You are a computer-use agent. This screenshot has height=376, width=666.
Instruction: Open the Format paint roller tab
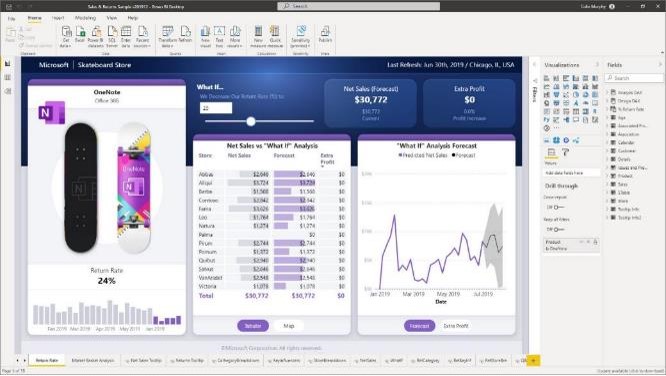565,152
